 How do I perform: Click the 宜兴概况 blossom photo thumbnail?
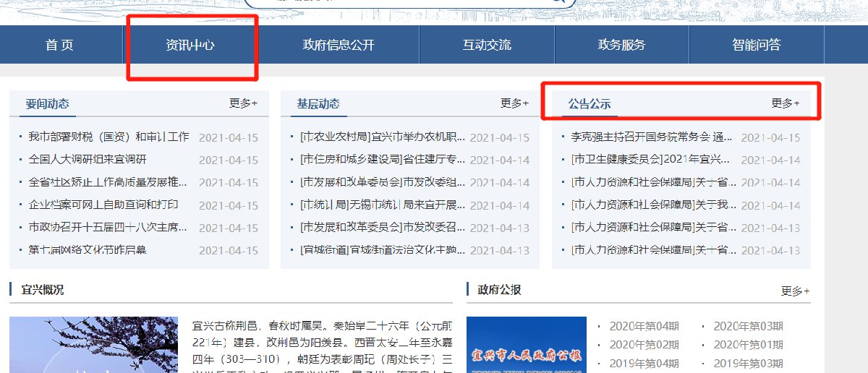(93, 345)
